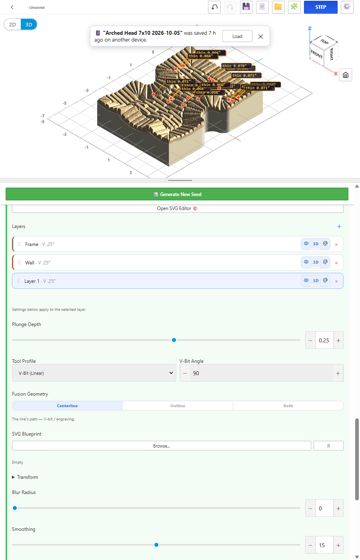
Task: Toggle visibility eye of Frame layer
Action: point(306,244)
